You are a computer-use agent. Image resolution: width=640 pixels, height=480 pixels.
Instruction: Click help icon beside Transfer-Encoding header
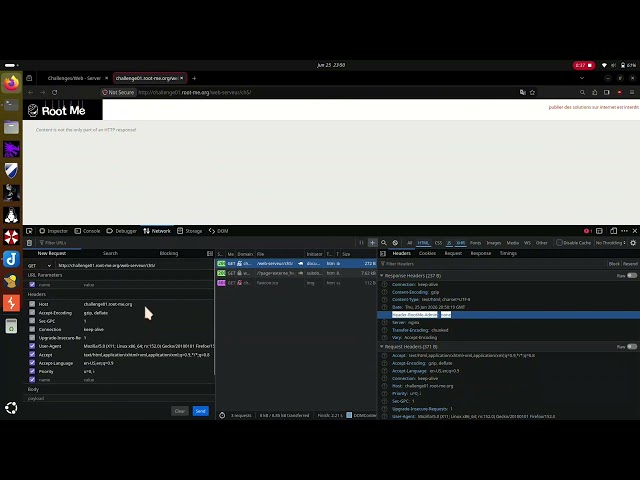[384, 330]
